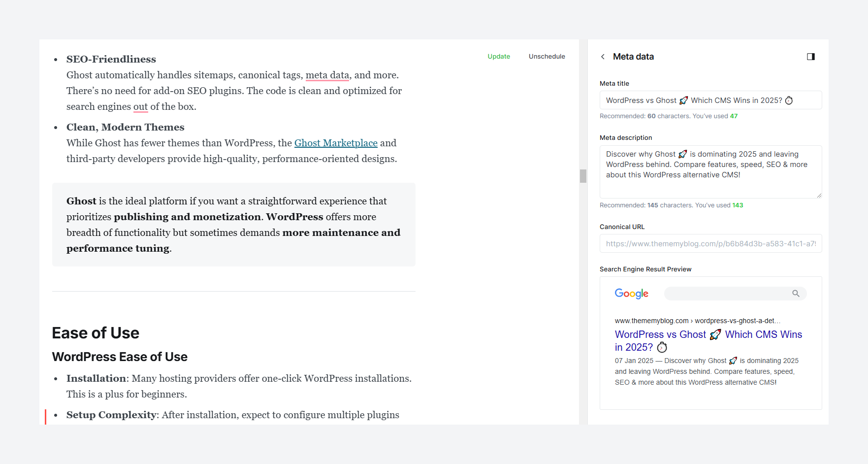This screenshot has width=868, height=464.
Task: Select the bolded Setup Complexity bullet text
Action: coord(110,415)
